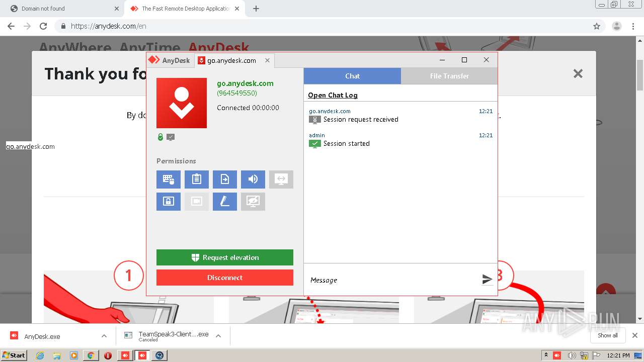Toggle session recording permission
This screenshot has height=362, width=644.
click(197, 202)
